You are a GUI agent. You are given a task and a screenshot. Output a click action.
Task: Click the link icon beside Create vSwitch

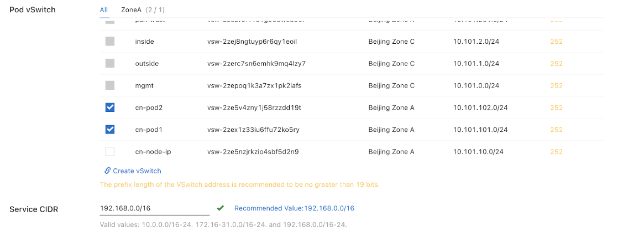(x=108, y=171)
